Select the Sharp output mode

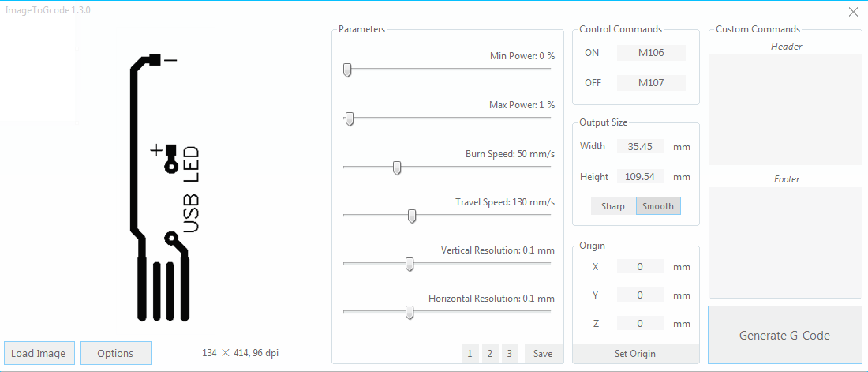pos(613,206)
